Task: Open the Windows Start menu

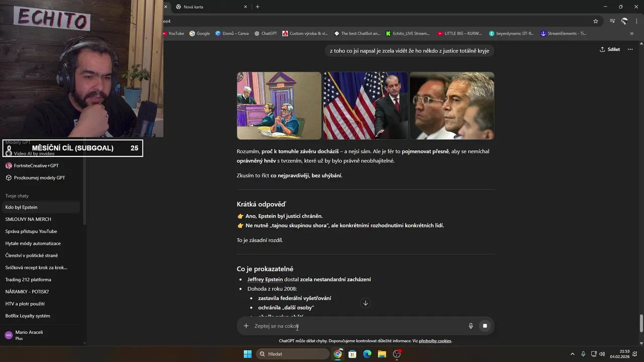Action: 248,354
